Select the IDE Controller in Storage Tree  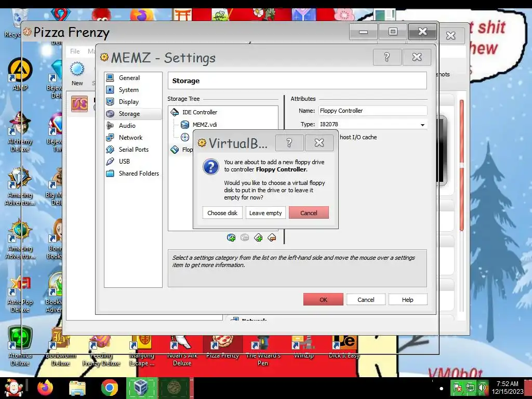pos(199,112)
